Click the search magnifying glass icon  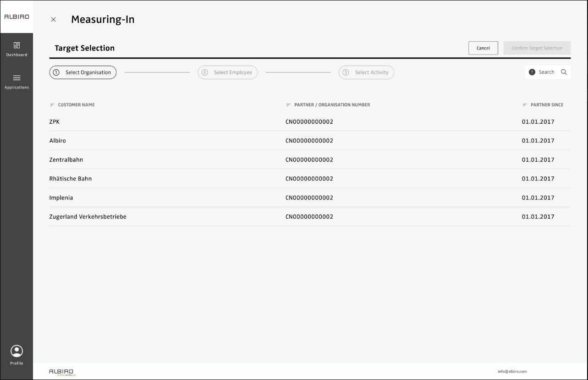tap(564, 72)
